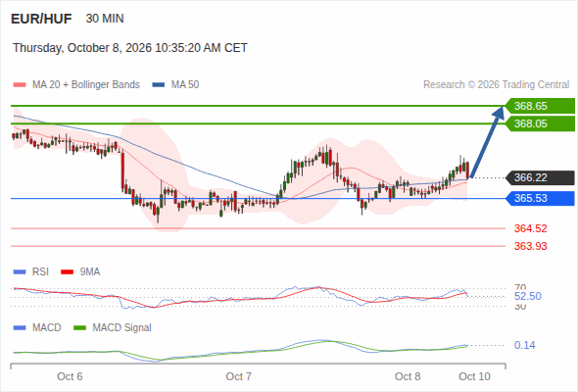Click the Trading Central research credit
The image size is (578, 392).
496,85
